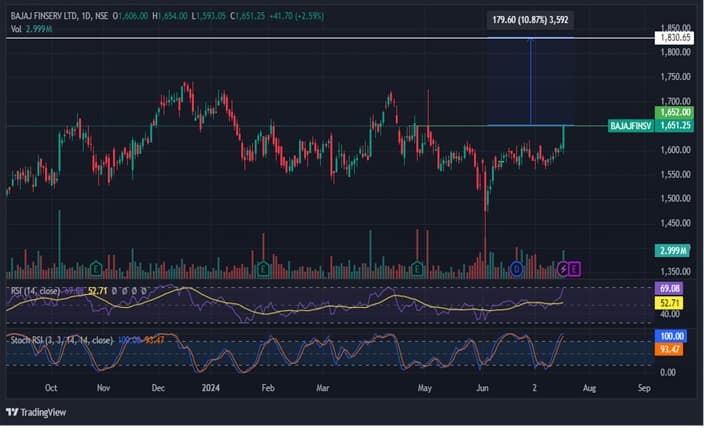Click the 1,700.00 price axis level

[x=675, y=101]
